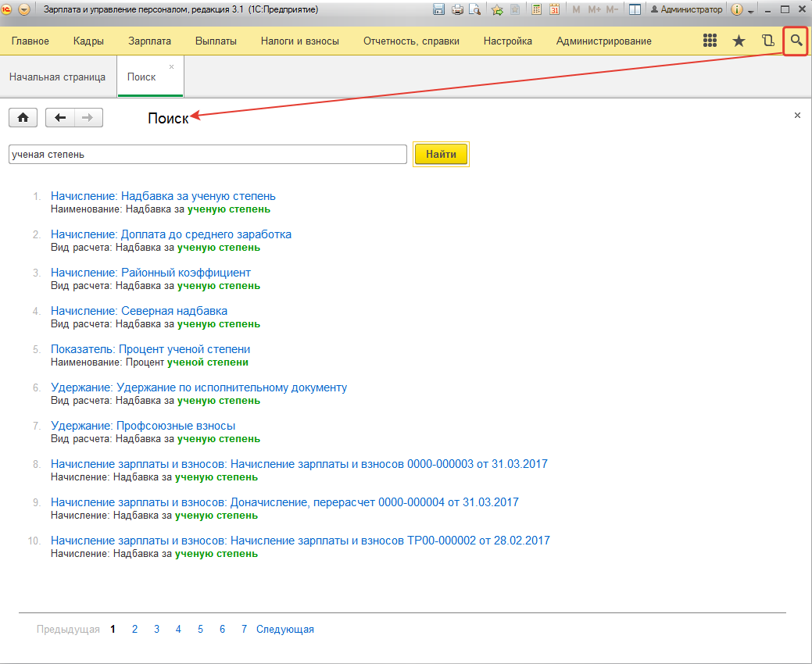Open print preview magnifier-page icon
This screenshot has height=664, width=812.
pyautogui.click(x=475, y=9)
